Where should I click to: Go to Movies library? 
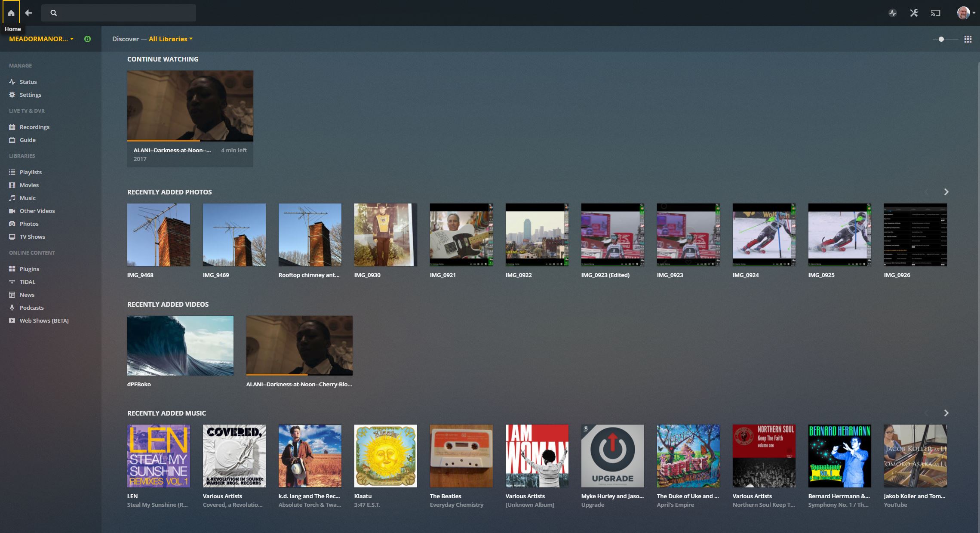click(29, 185)
